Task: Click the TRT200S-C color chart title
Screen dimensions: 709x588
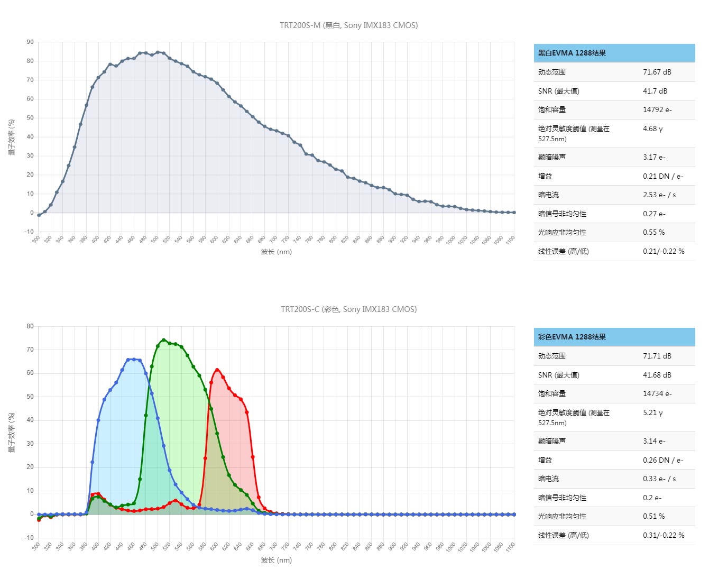Action: (x=348, y=309)
